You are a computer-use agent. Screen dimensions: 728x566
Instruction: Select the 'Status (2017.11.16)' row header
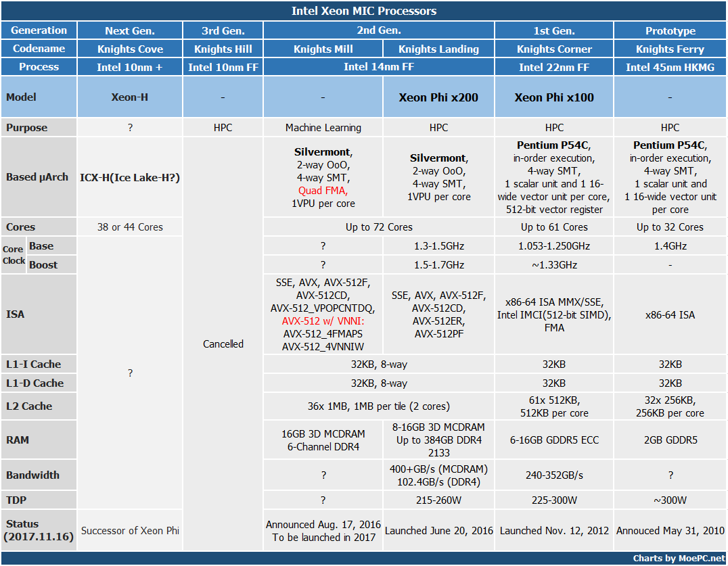[39, 530]
